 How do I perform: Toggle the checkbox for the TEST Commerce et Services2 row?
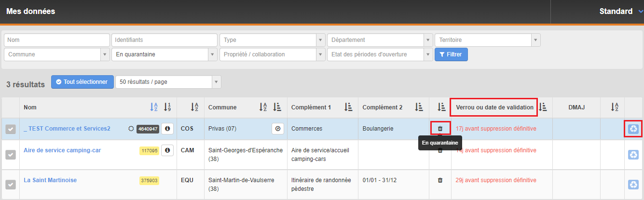(10, 129)
